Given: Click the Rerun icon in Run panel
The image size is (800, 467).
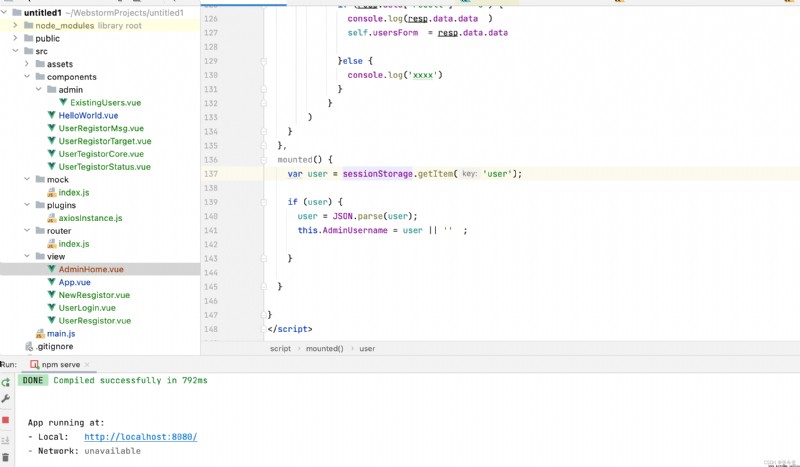Looking at the screenshot, I should [6, 382].
